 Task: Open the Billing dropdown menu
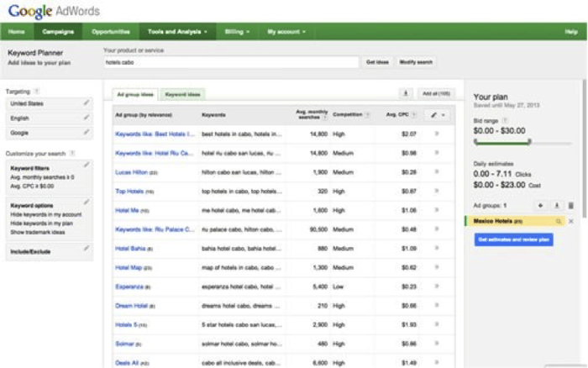point(237,32)
